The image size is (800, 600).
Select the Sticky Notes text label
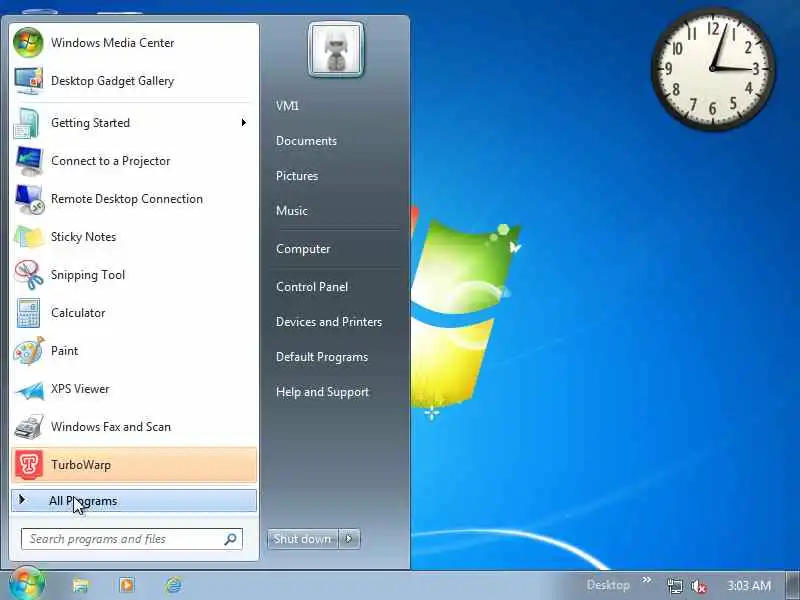pyautogui.click(x=84, y=237)
